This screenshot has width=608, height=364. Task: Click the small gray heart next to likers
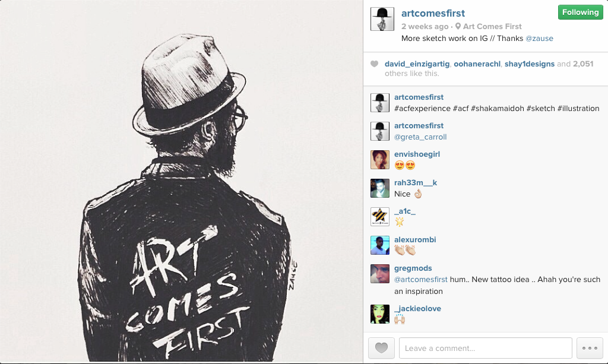click(374, 64)
